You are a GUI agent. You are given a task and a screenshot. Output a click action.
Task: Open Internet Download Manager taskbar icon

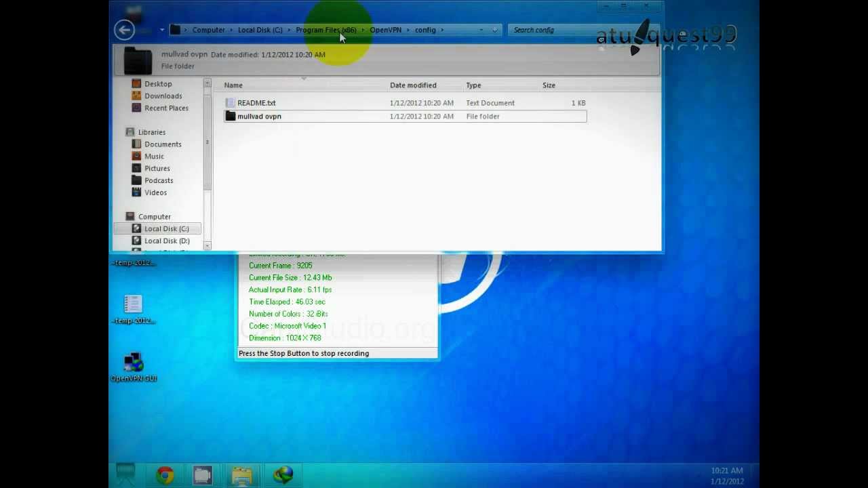tap(283, 474)
